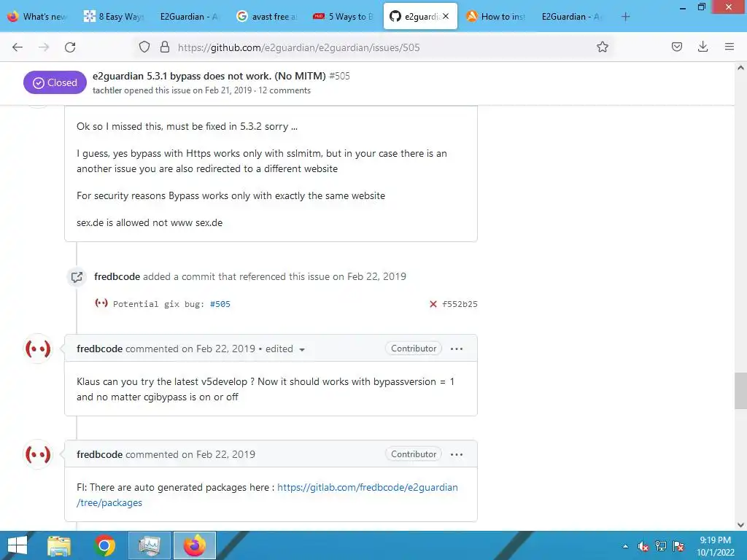Click the Closed issue status badge

point(55,82)
